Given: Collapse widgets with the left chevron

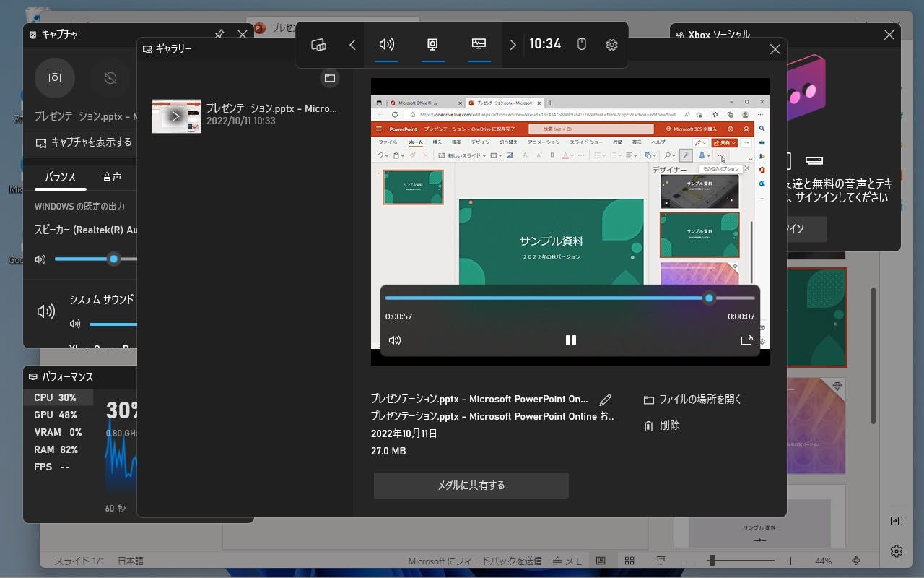Looking at the screenshot, I should tap(352, 44).
